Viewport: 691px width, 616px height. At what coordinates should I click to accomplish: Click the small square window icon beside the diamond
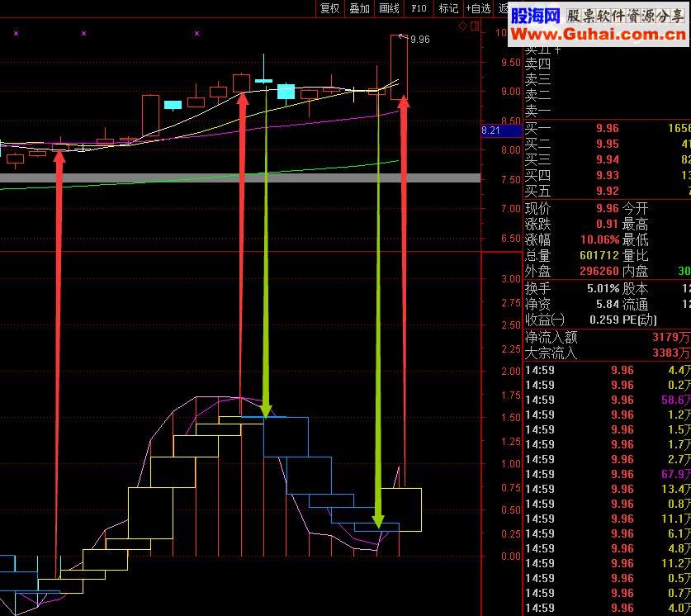pos(475,26)
